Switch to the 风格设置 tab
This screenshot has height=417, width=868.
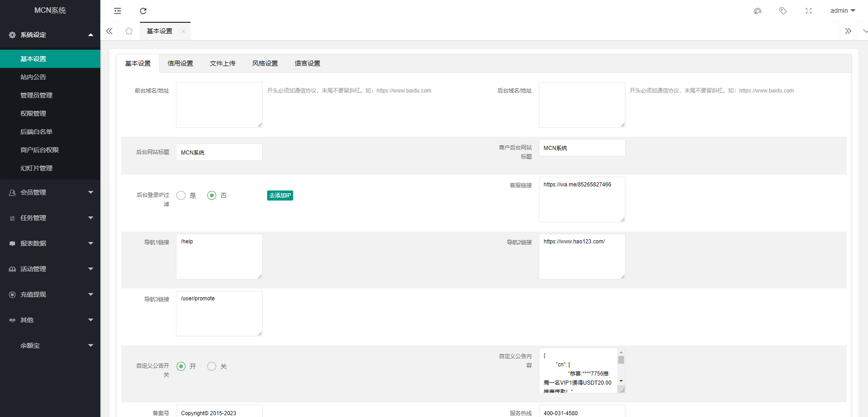point(265,63)
